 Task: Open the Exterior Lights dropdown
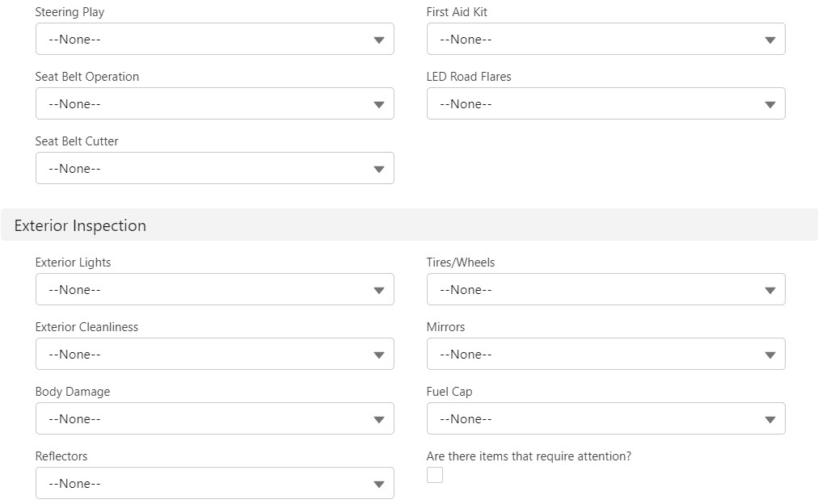click(x=214, y=289)
